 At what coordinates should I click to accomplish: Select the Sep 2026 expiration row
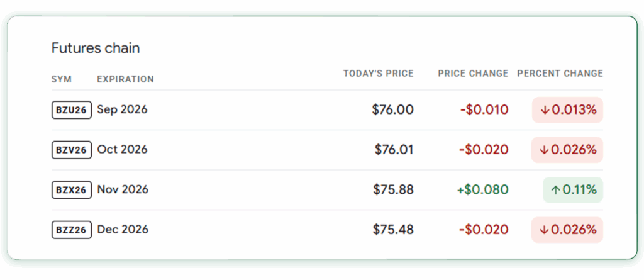(327, 109)
